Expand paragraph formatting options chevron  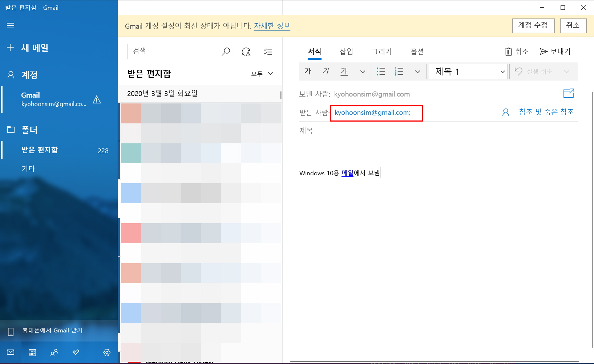pyautogui.click(x=417, y=72)
